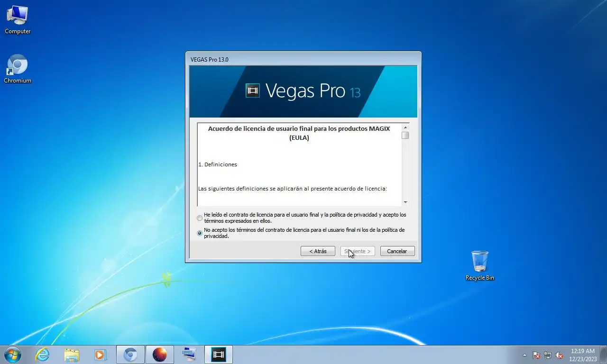The image size is (607, 364).
Task: Click the EULA title 'Acuerdo de licencia' text
Action: pyautogui.click(x=299, y=133)
